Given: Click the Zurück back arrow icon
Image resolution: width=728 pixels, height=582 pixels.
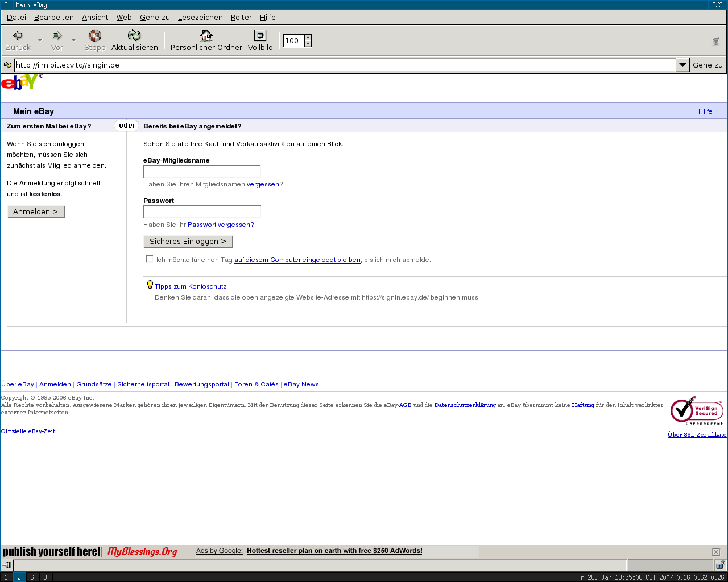Looking at the screenshot, I should 18,36.
